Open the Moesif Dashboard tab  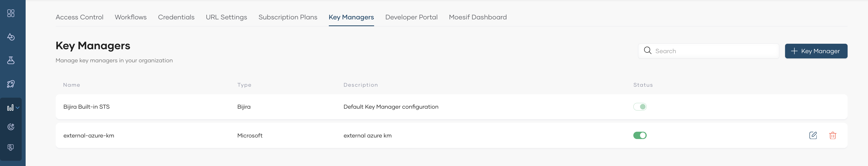477,17
